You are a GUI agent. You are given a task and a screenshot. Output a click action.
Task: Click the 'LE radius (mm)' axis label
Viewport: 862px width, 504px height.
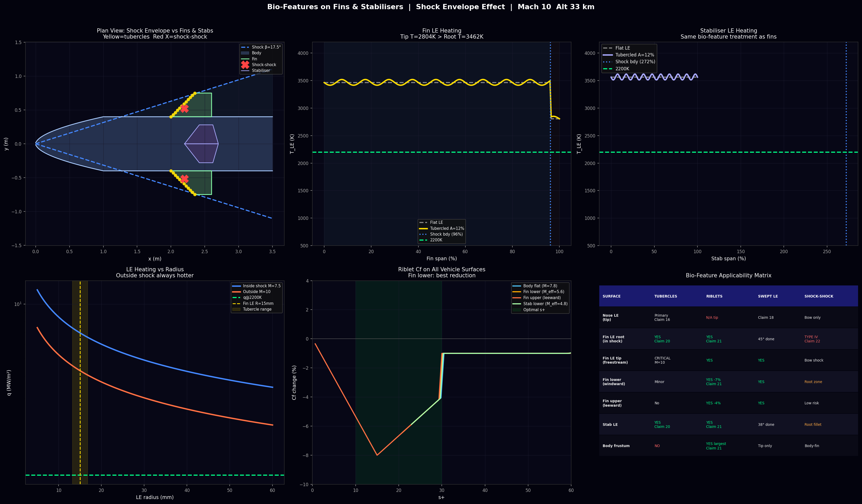tap(155, 497)
